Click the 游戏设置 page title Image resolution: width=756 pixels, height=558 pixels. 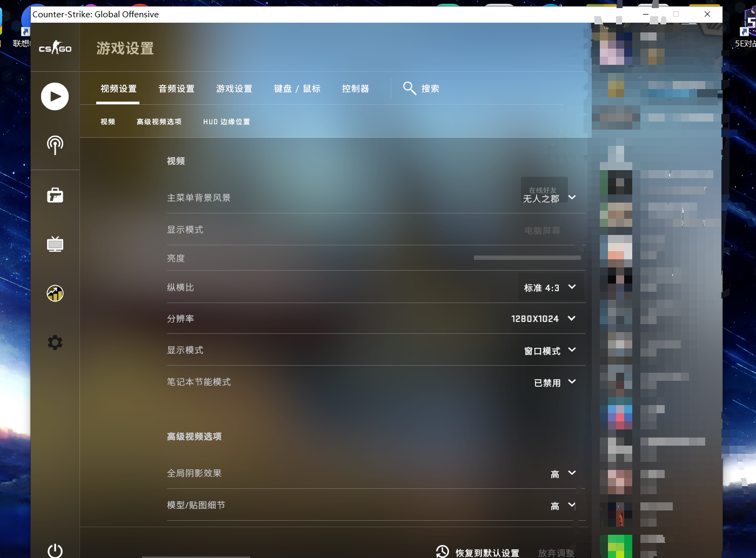coord(125,48)
